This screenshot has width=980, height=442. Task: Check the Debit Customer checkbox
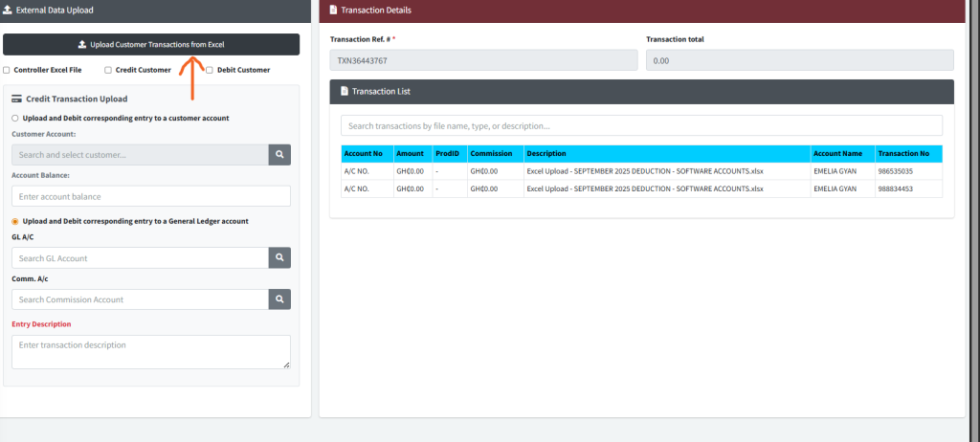(210, 70)
